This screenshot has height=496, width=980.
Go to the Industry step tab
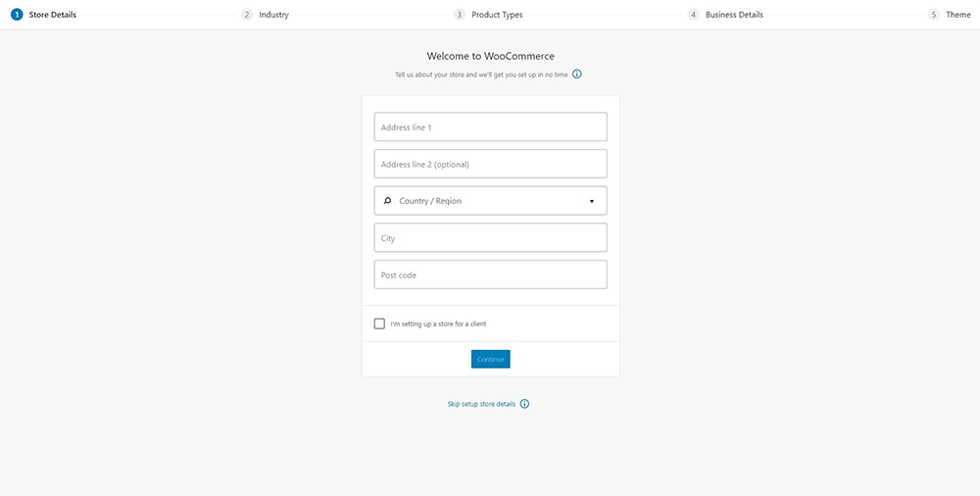[x=273, y=15]
